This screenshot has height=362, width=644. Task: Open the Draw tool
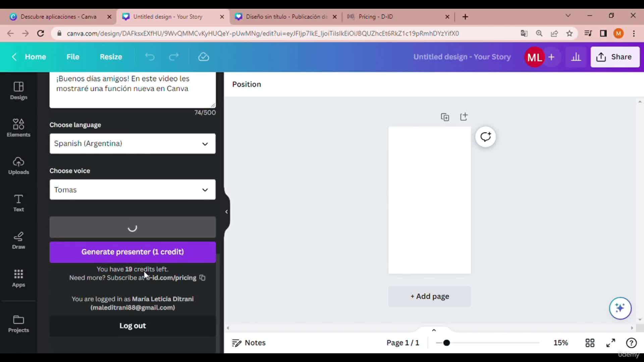coord(18,241)
